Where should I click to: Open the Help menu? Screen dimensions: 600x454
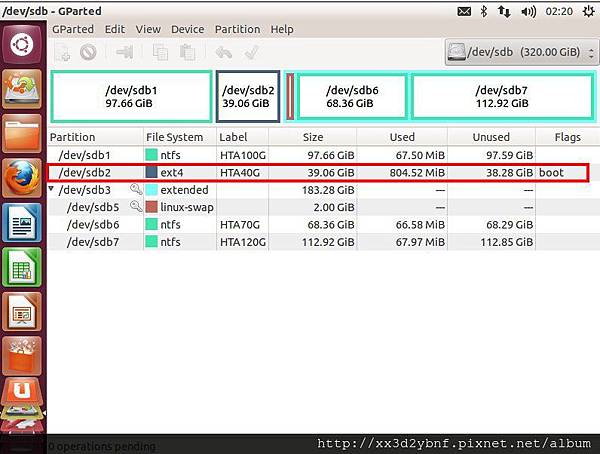pos(282,29)
